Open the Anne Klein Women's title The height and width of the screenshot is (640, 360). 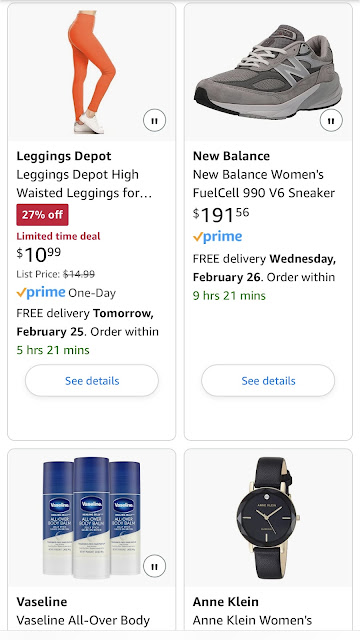point(252,620)
